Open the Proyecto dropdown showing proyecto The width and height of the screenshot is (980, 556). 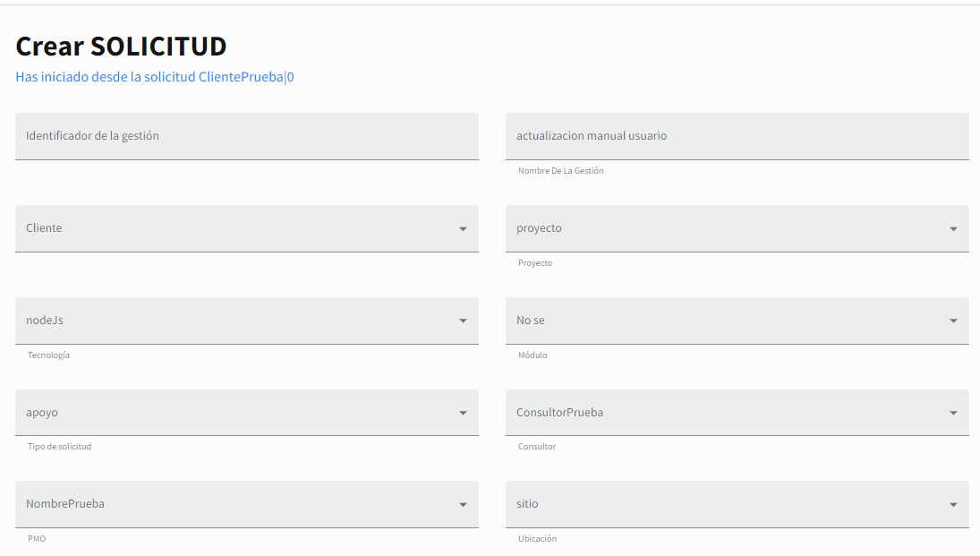[737, 228]
